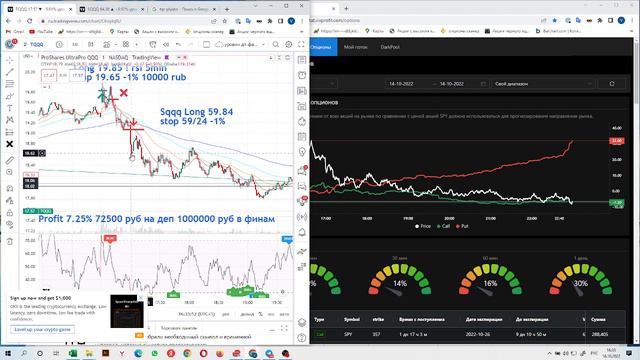
Task: Select the text annotation tool (T)
Action: [10, 108]
